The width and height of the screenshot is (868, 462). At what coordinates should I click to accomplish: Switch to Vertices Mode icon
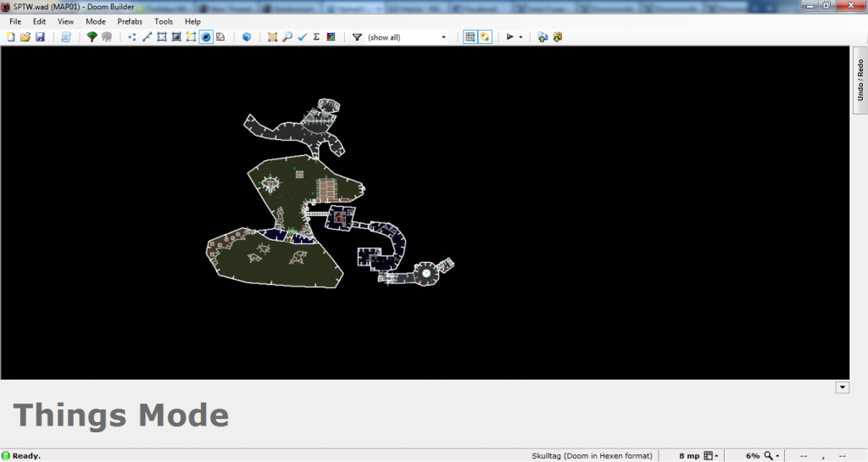pos(132,37)
